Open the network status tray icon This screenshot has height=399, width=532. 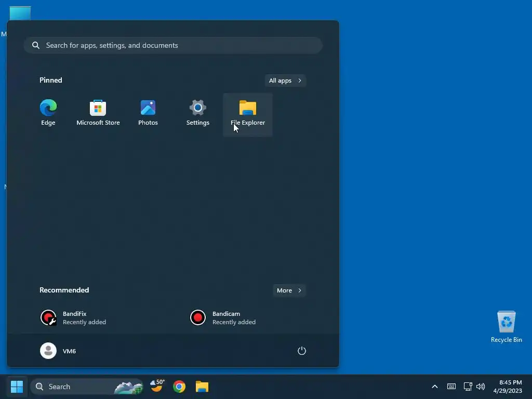tap(468, 387)
